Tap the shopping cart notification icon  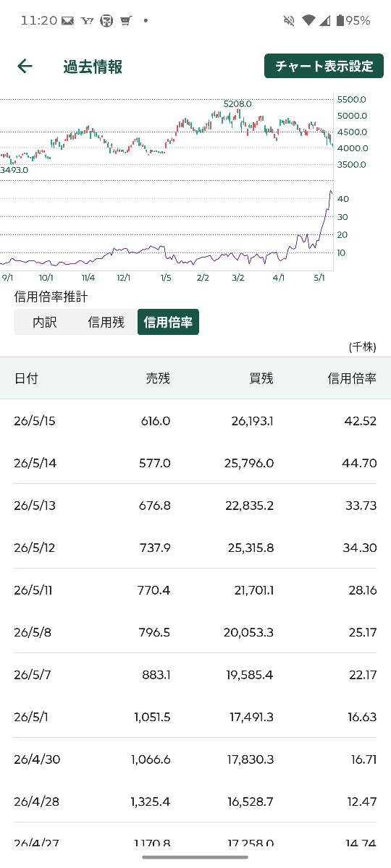coord(126,21)
